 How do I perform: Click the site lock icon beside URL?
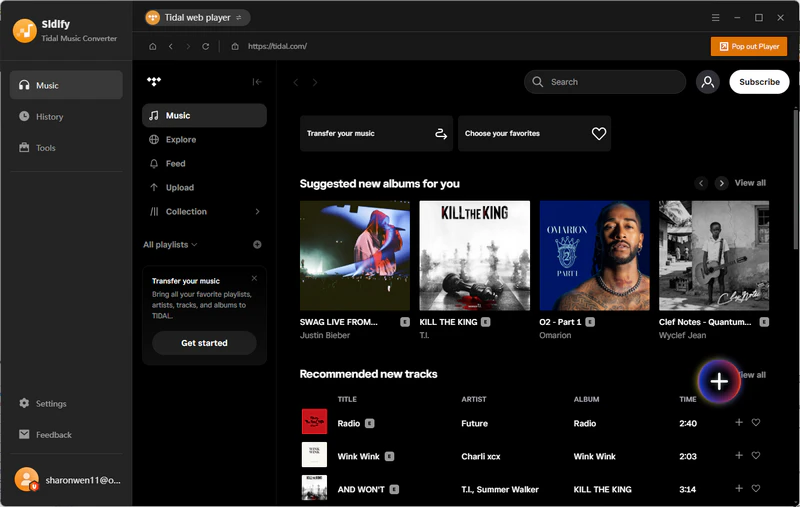(x=235, y=46)
